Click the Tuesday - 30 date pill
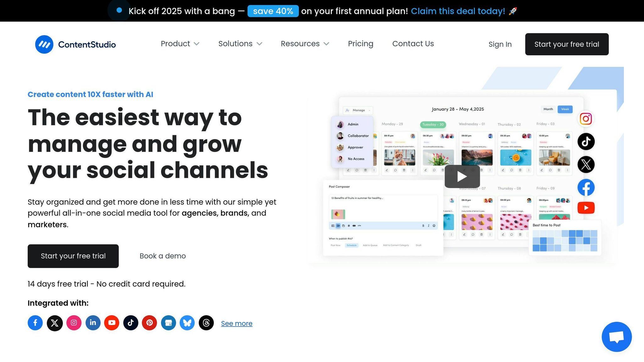Image resolution: width=644 pixels, height=362 pixels. [433, 124]
